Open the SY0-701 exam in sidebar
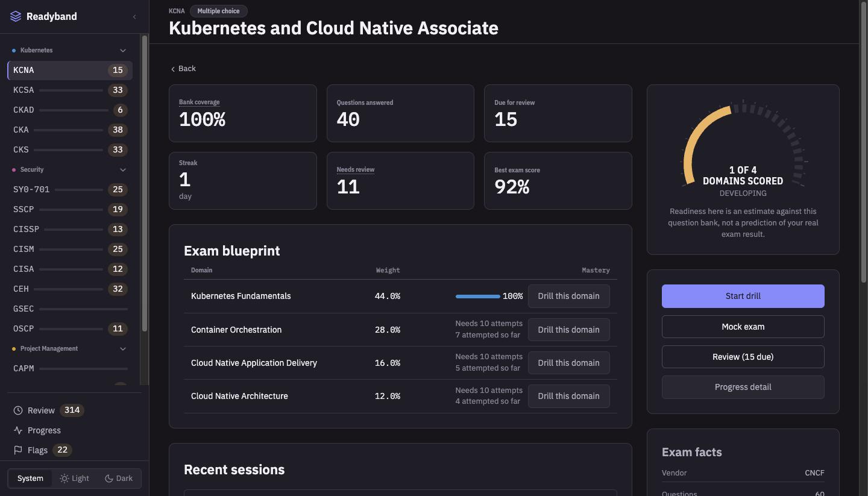The width and height of the screenshot is (868, 496). click(70, 190)
